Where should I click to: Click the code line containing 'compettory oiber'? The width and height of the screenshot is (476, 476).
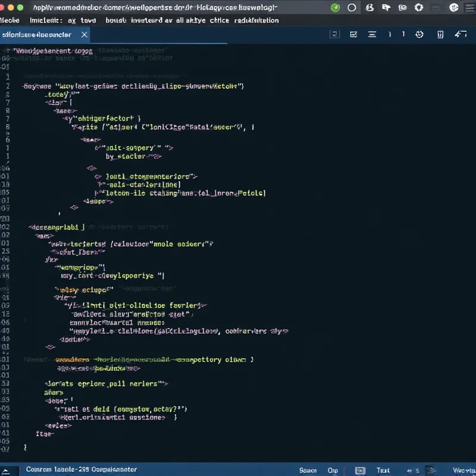click(x=154, y=360)
